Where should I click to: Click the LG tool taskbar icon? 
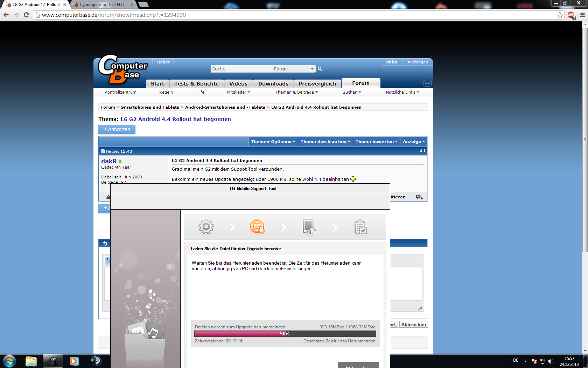53,361
